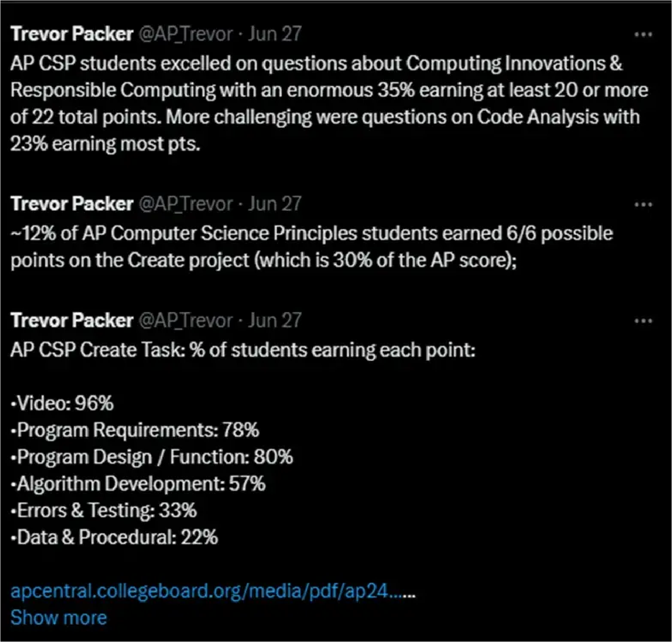Open @AP_Trevor handle on the first tweet
Image resolution: width=672 pixels, height=642 pixels.
coord(186,34)
